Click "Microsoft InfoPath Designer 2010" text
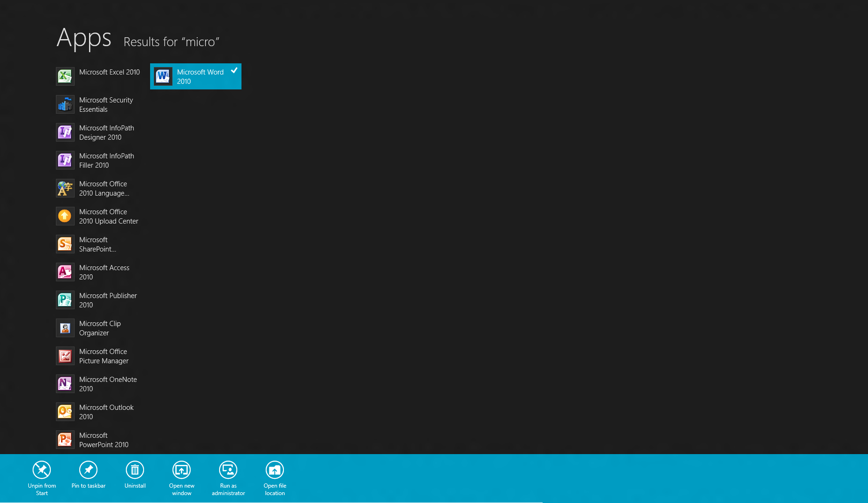 pos(107,133)
